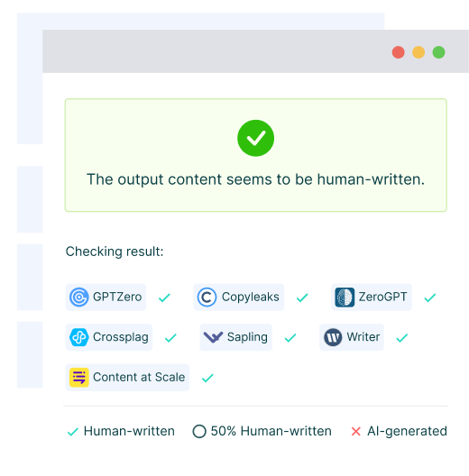The height and width of the screenshot is (476, 469).
Task: Click the Crossplag logo icon
Action: [x=79, y=337]
